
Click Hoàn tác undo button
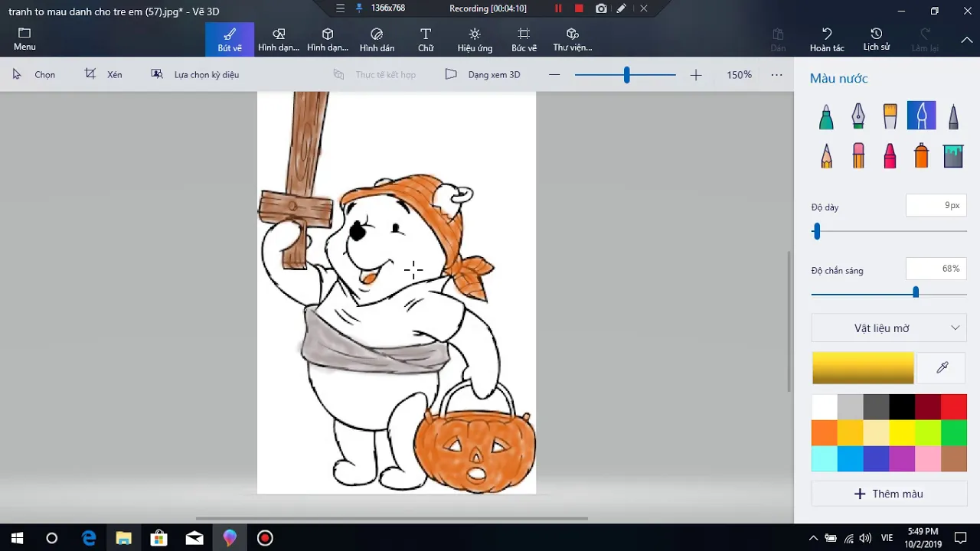click(x=827, y=40)
